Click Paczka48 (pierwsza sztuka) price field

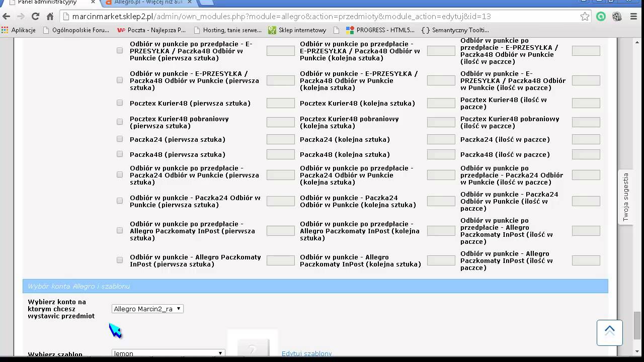(280, 154)
